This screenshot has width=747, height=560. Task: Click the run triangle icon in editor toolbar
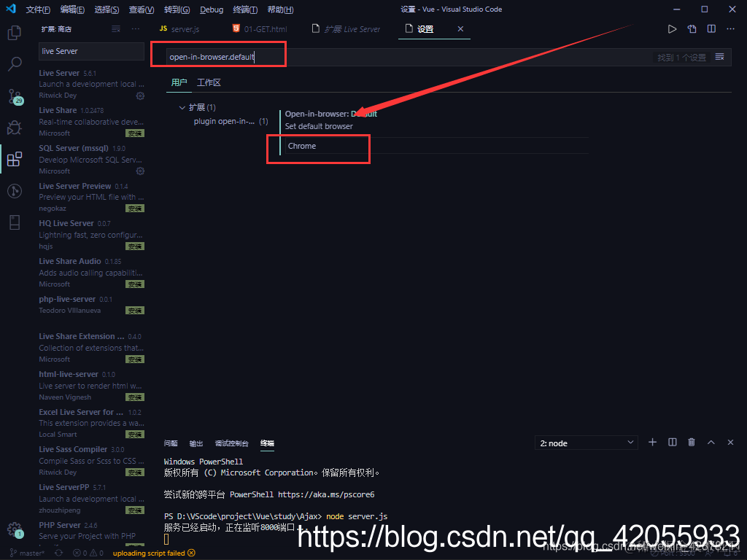(x=672, y=29)
